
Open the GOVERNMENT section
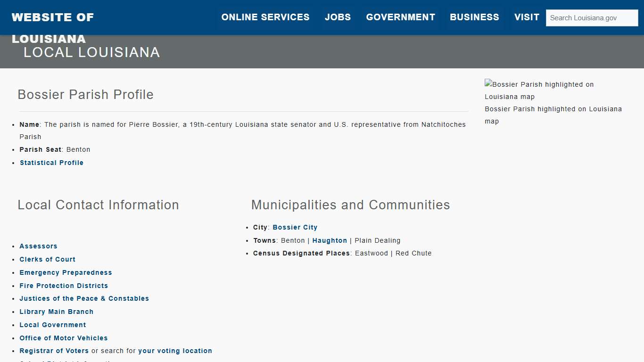[400, 17]
